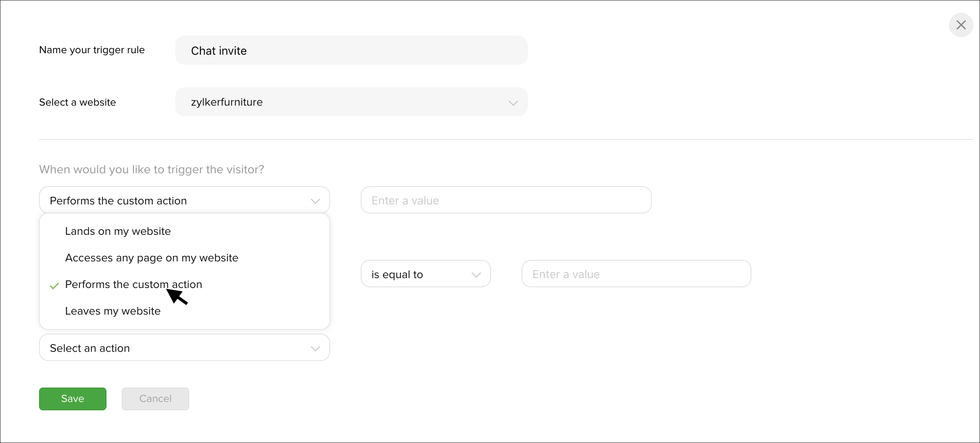Focus value field next to 'is equal to'
The width and height of the screenshot is (980, 443).
click(636, 274)
